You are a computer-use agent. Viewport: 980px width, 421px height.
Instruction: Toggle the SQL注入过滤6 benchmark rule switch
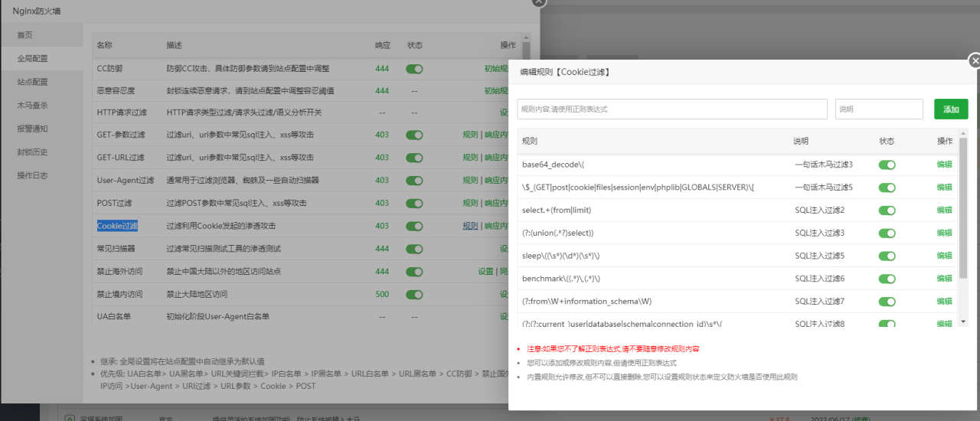(x=887, y=279)
